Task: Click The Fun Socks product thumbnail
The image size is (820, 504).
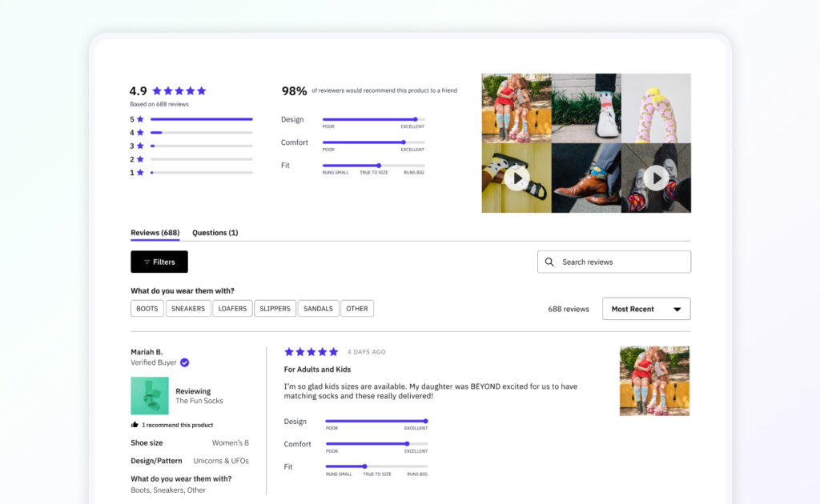Action: pos(150,396)
